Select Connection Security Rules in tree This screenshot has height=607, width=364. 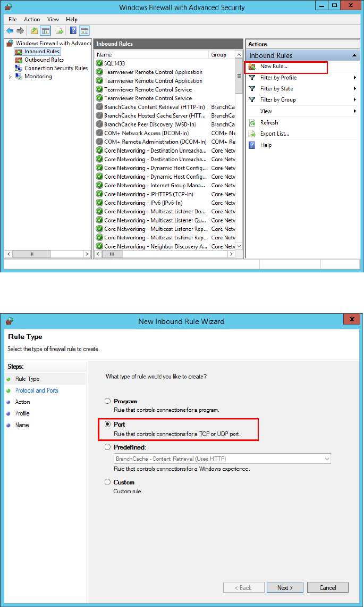(x=56, y=68)
